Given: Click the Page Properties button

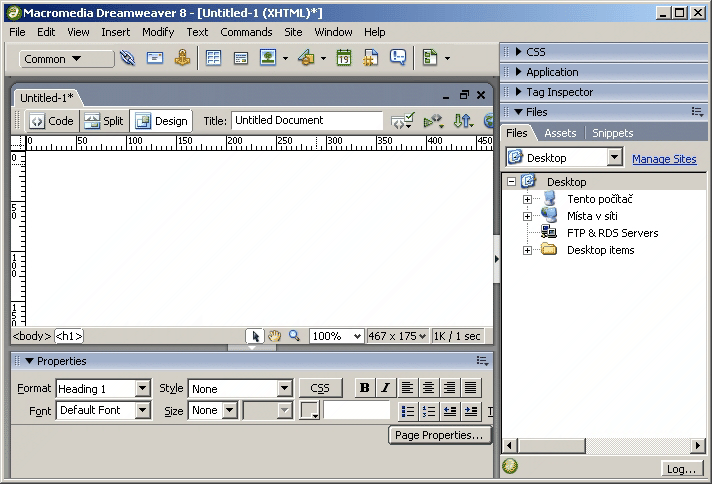Looking at the screenshot, I should click(x=440, y=435).
